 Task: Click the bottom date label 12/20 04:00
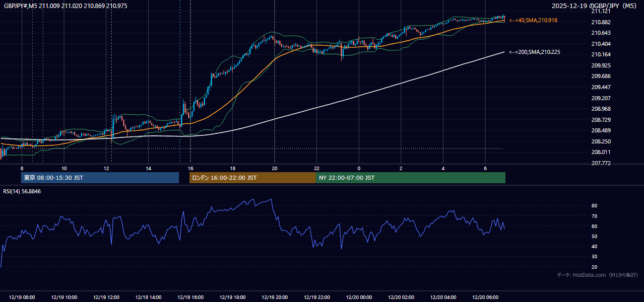pyautogui.click(x=443, y=297)
